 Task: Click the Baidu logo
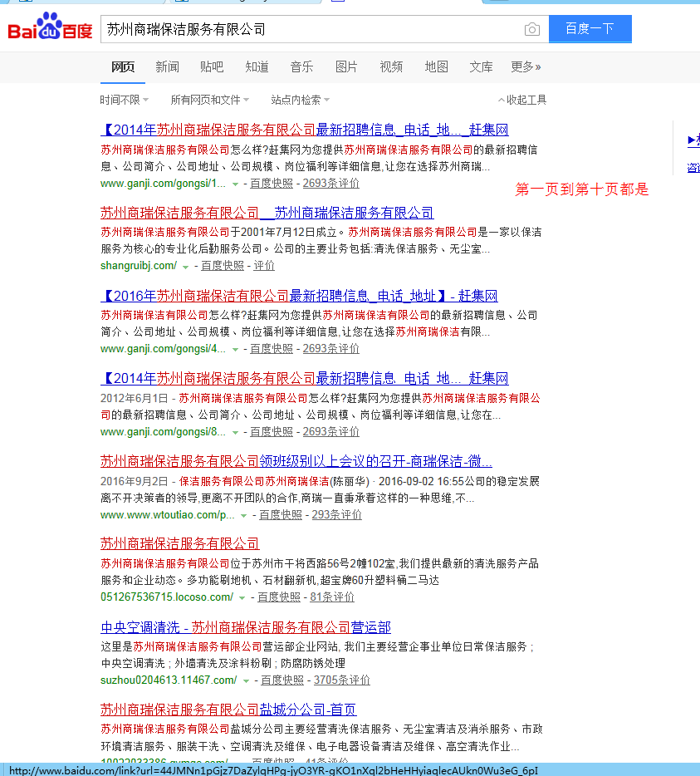[x=50, y=27]
